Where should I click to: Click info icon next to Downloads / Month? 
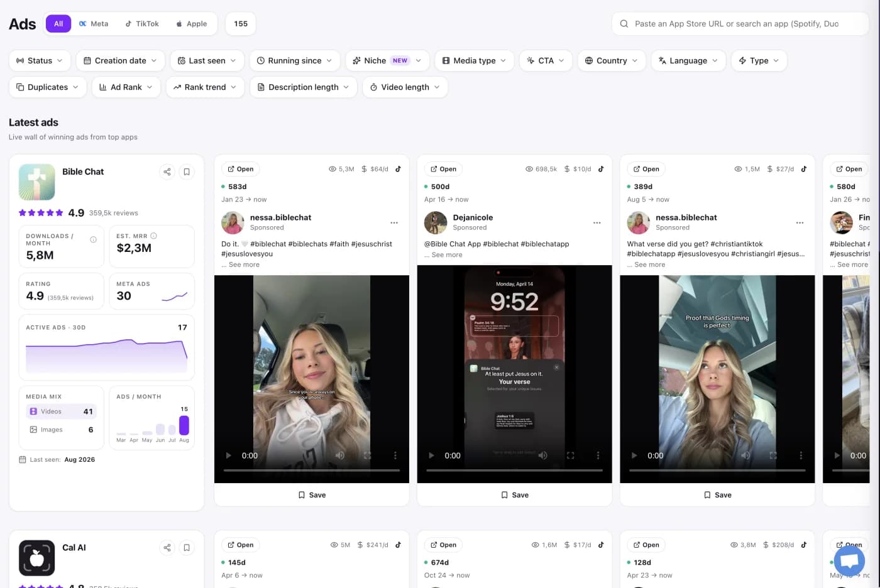pos(93,239)
